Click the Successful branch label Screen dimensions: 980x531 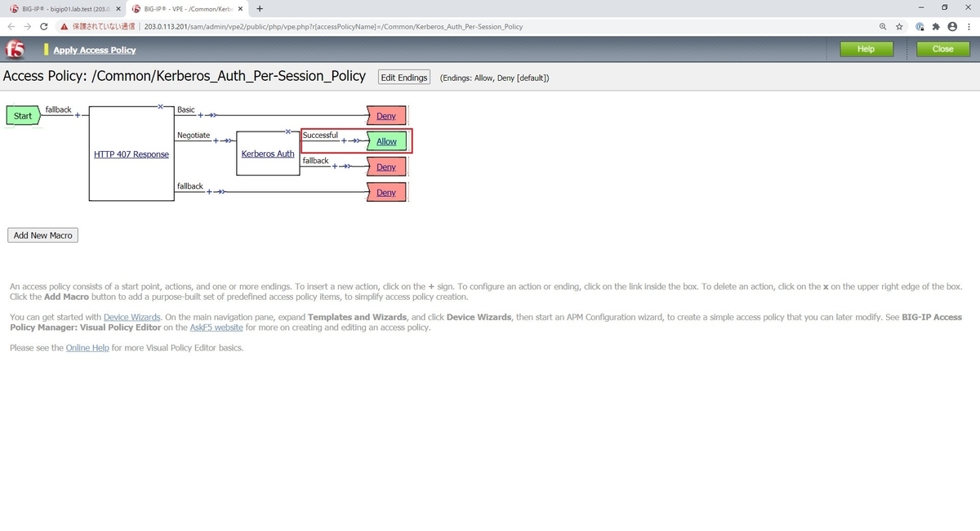320,135
